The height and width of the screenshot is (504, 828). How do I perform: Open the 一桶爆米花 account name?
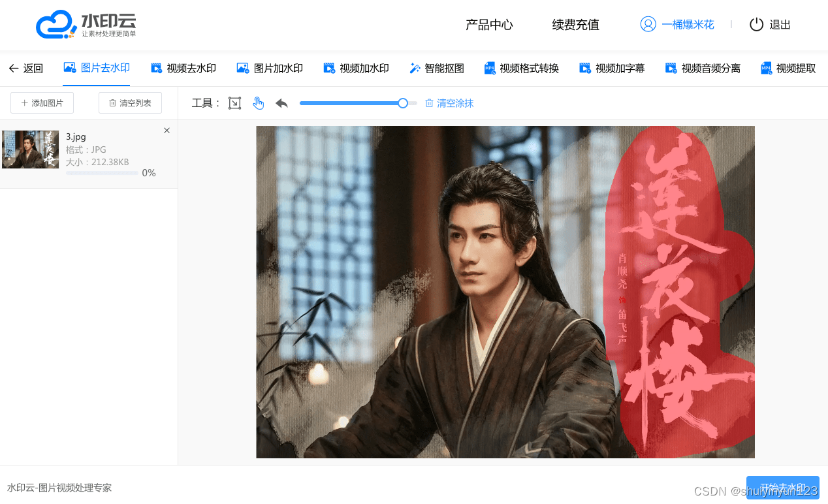tap(688, 25)
